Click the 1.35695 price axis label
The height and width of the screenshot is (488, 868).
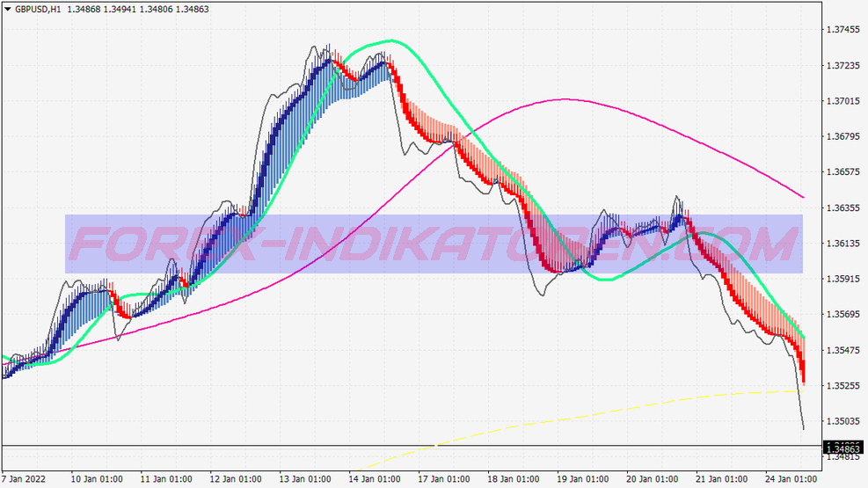(x=844, y=315)
